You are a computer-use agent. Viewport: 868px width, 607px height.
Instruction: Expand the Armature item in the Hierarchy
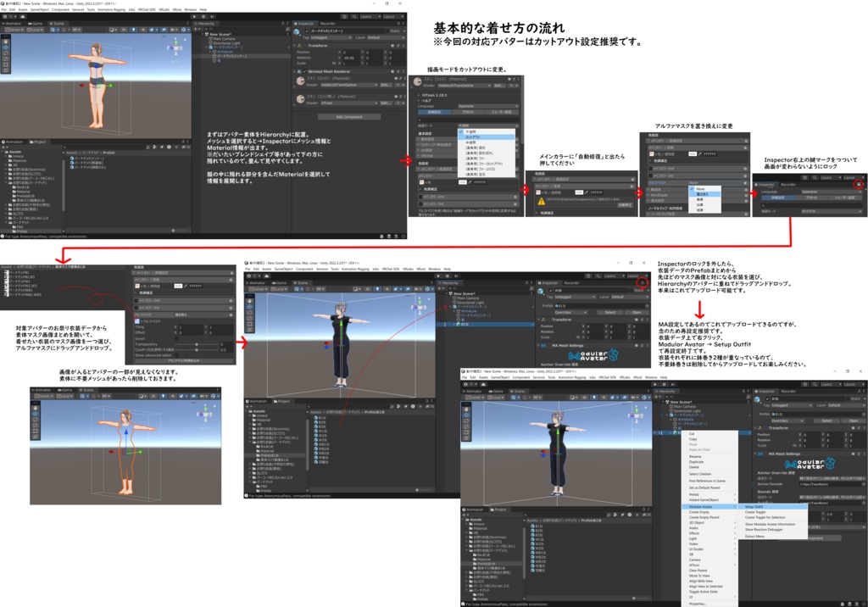pos(209,52)
